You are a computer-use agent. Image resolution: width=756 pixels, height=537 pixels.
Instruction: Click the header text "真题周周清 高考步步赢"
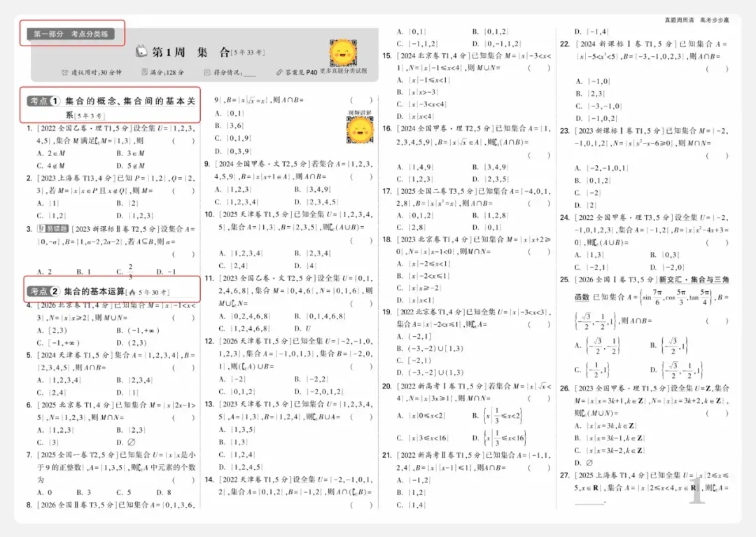point(697,20)
